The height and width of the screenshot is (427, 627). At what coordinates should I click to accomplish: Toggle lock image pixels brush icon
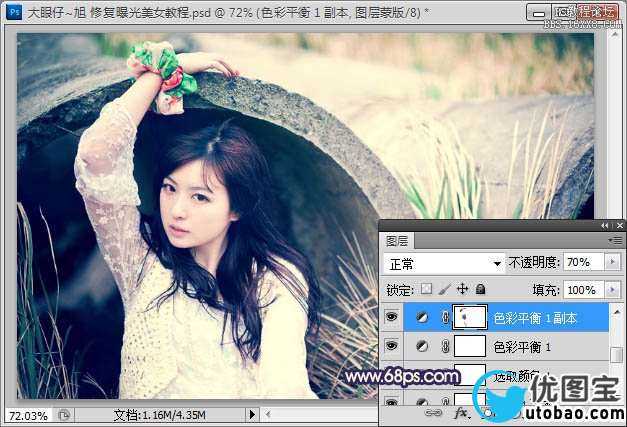(444, 289)
